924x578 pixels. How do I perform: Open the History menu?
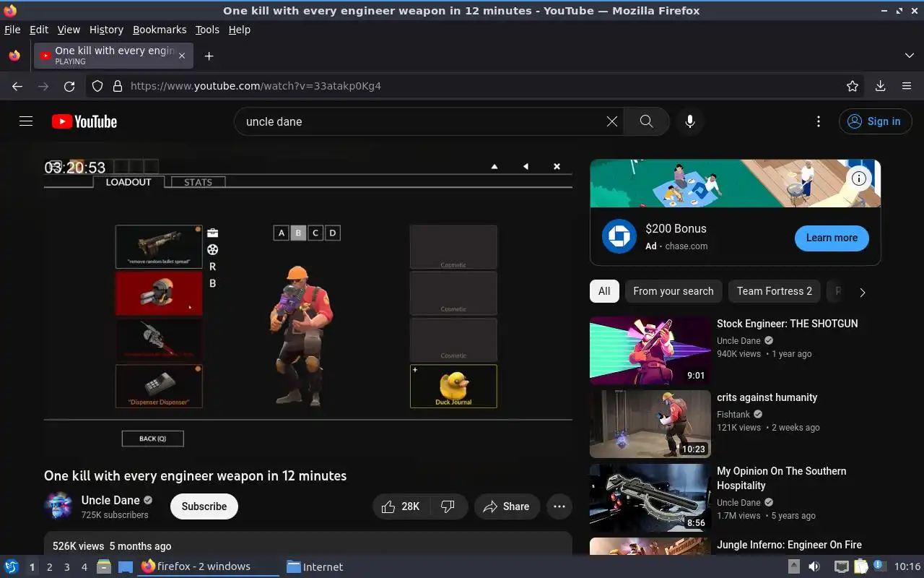tap(106, 30)
